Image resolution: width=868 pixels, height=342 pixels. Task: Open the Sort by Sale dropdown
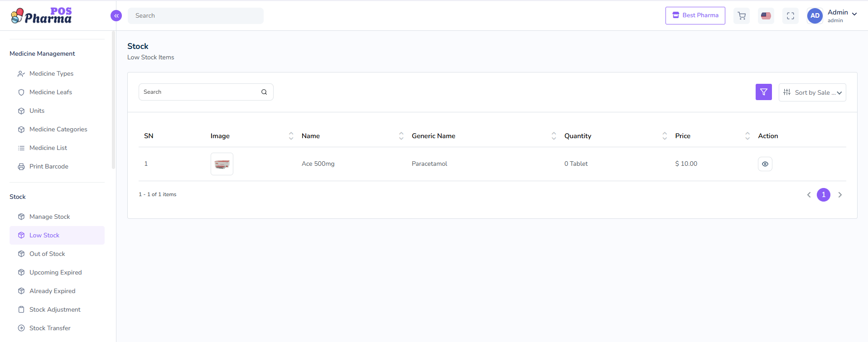coord(812,92)
